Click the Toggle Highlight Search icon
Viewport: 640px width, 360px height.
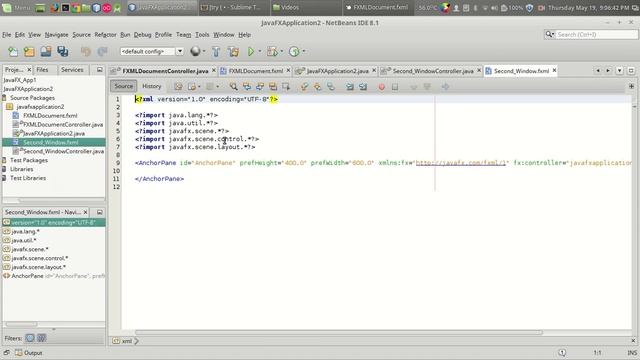(273, 87)
